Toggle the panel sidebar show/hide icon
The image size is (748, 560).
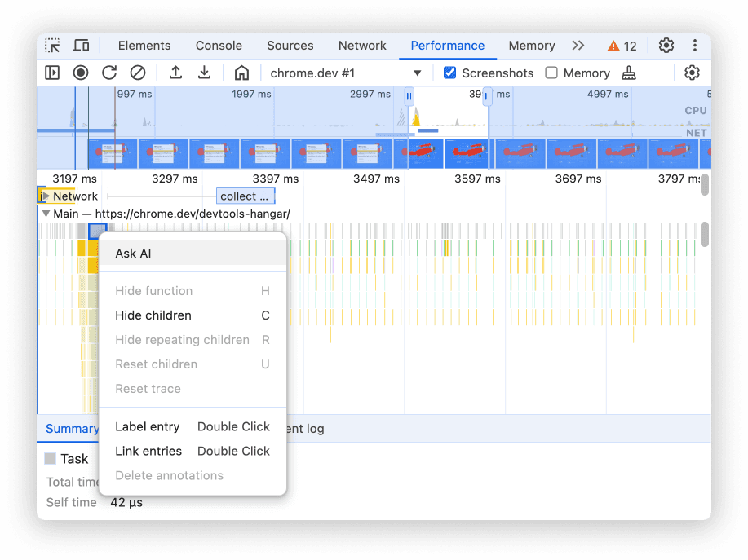(52, 73)
